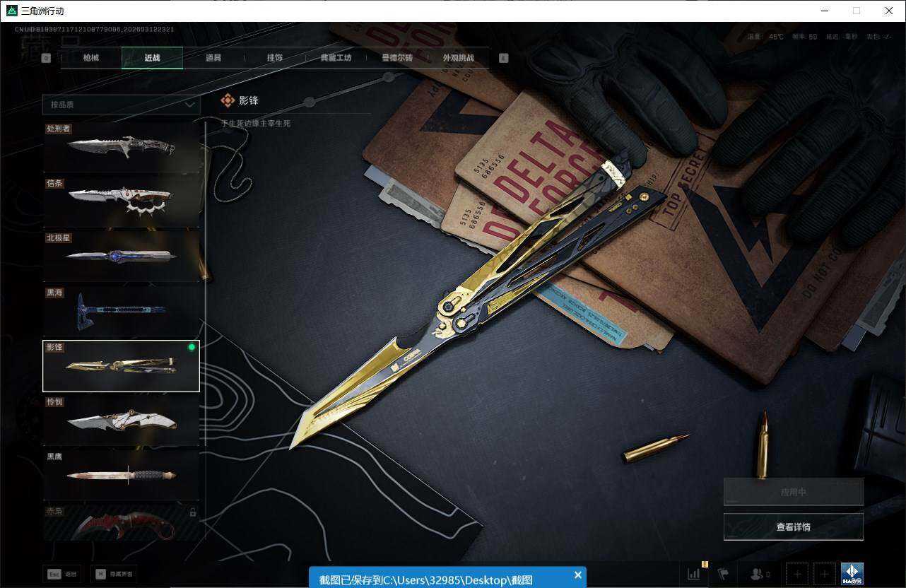Select the 影锋 butterfly knife skin

121,366
